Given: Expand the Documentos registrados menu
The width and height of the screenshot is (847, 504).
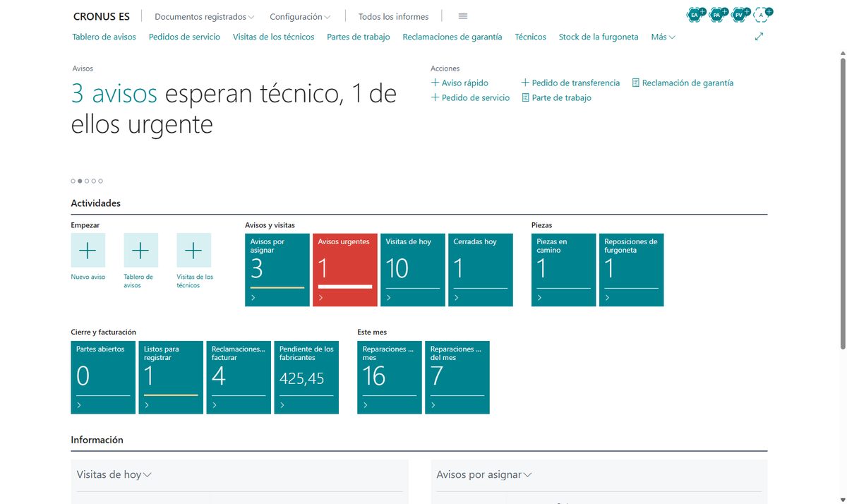Looking at the screenshot, I should [204, 16].
